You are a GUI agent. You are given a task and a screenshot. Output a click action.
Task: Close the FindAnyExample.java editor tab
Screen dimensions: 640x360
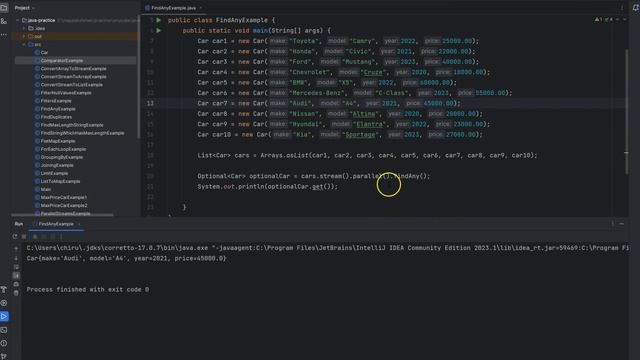click(201, 8)
